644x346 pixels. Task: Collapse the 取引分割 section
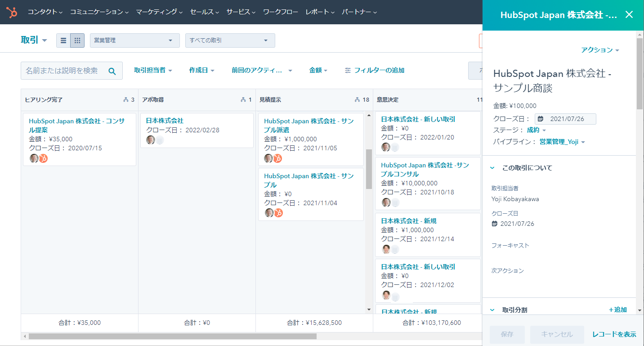pos(492,310)
